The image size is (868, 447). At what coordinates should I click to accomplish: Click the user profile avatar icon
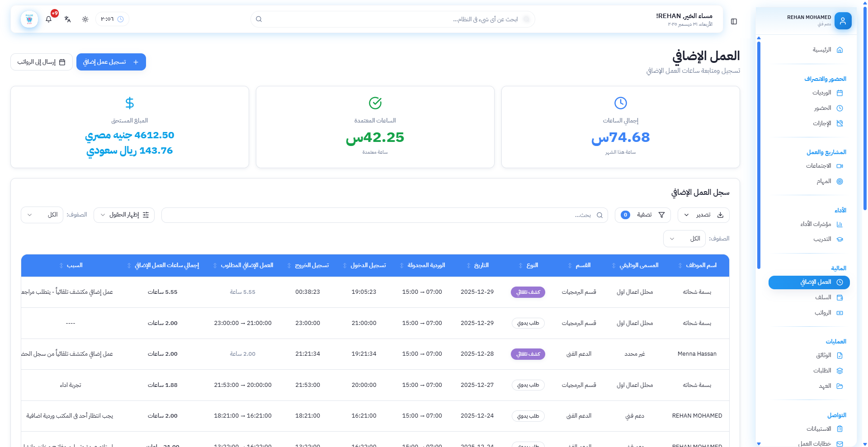(x=843, y=21)
